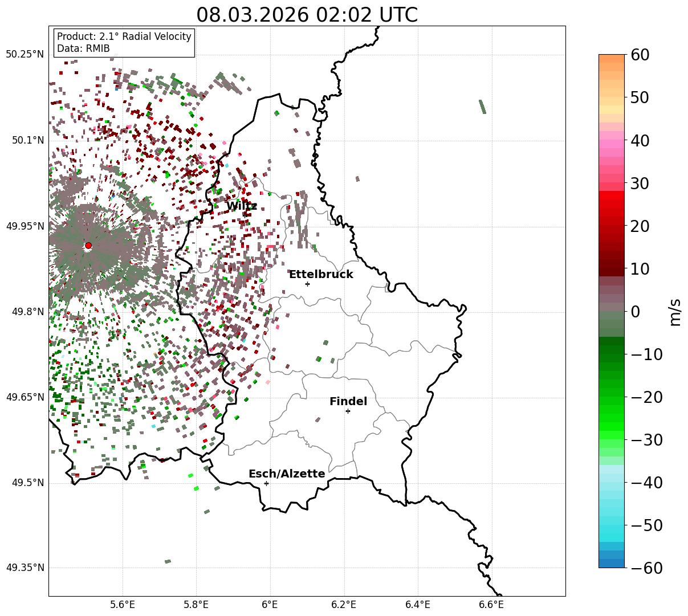
Task: Click the colorbar tick label 60
Action: [641, 55]
